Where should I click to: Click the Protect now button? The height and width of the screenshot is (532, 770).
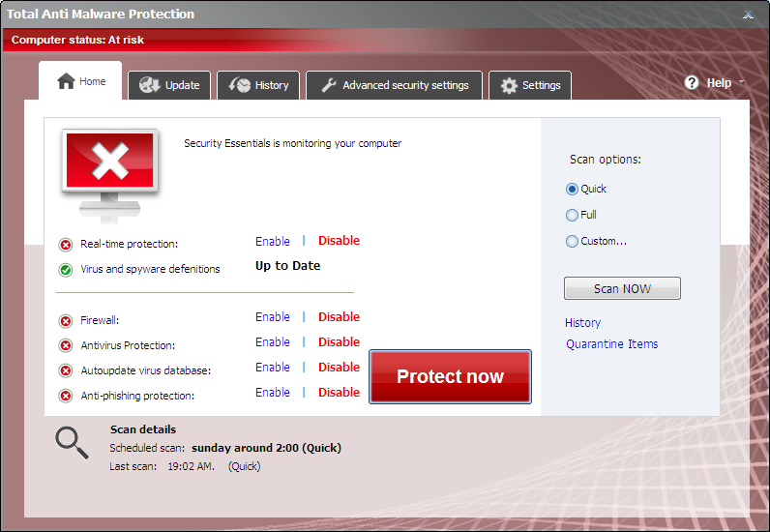[451, 377]
